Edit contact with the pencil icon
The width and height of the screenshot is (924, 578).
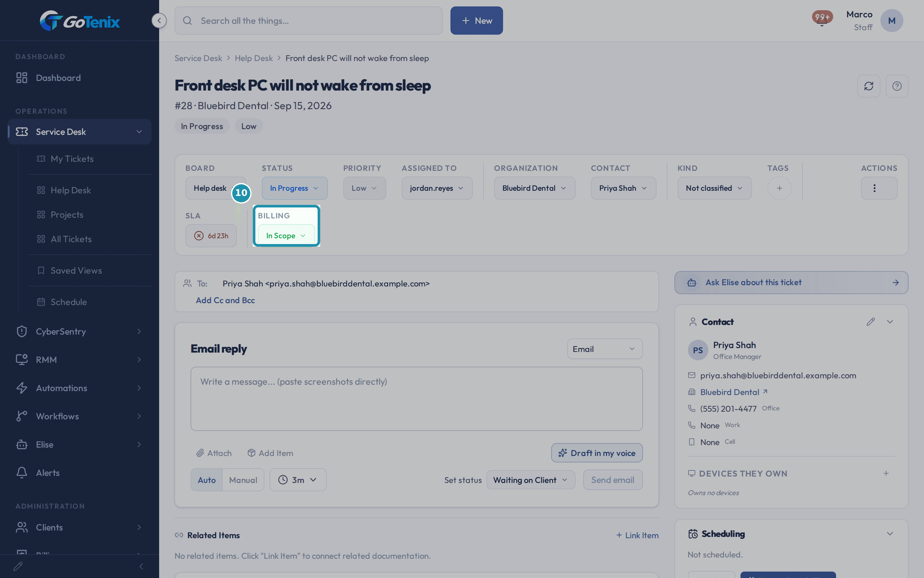(870, 322)
